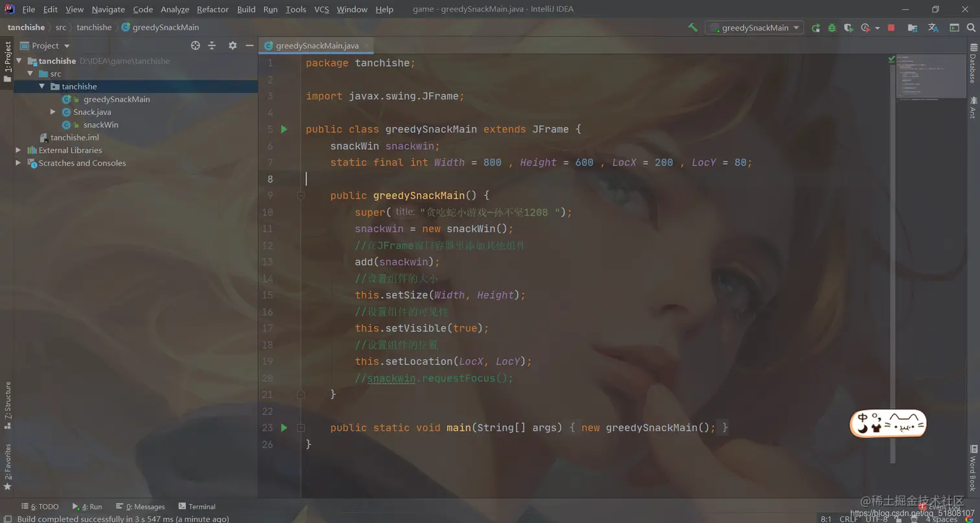Open the Terminal tool window button
This screenshot has height=523, width=980.
tap(197, 507)
